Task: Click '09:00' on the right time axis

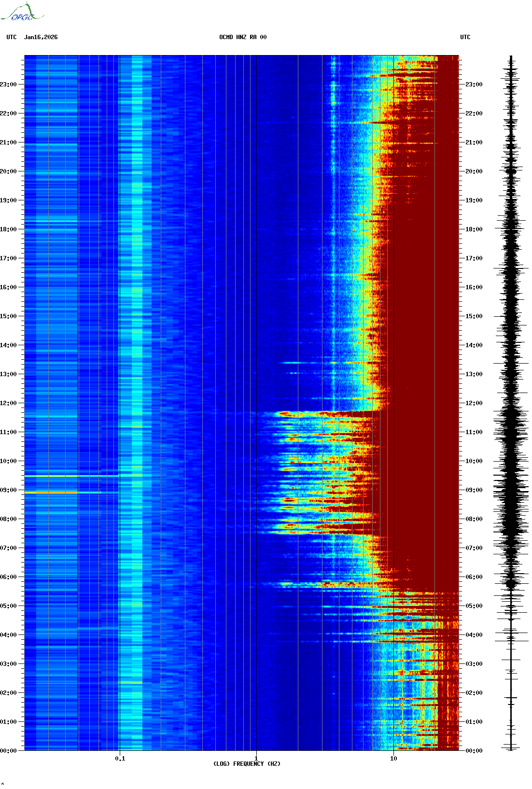Action: tap(474, 490)
